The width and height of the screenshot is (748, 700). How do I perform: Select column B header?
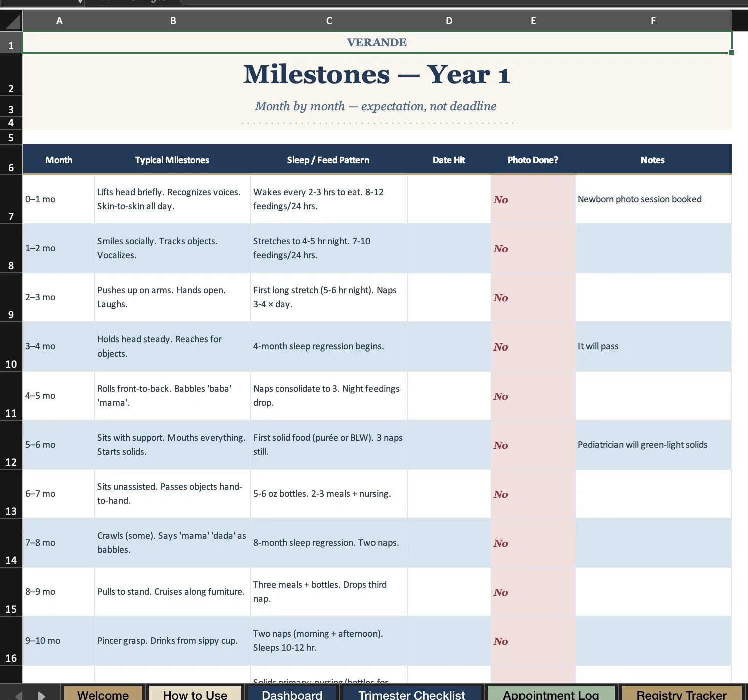[x=173, y=21]
